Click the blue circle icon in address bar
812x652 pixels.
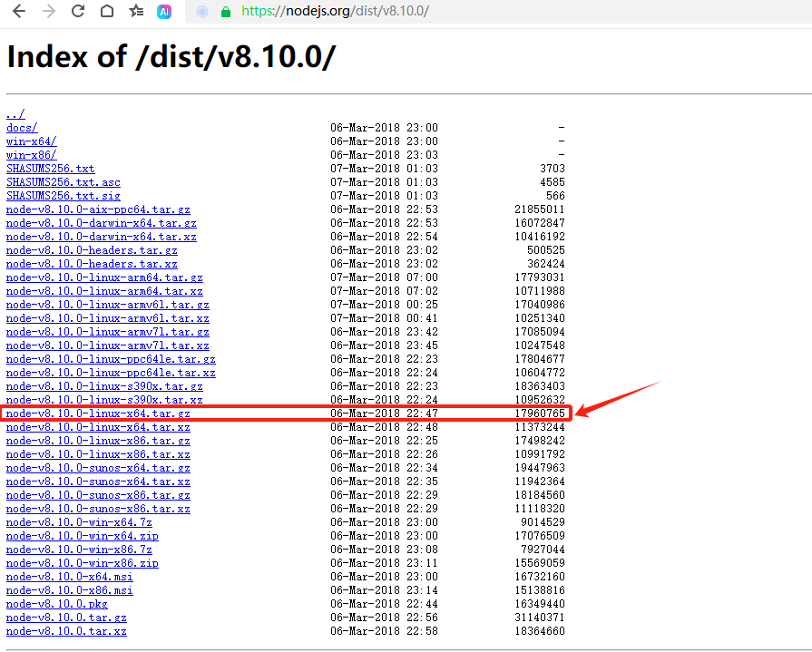(202, 12)
